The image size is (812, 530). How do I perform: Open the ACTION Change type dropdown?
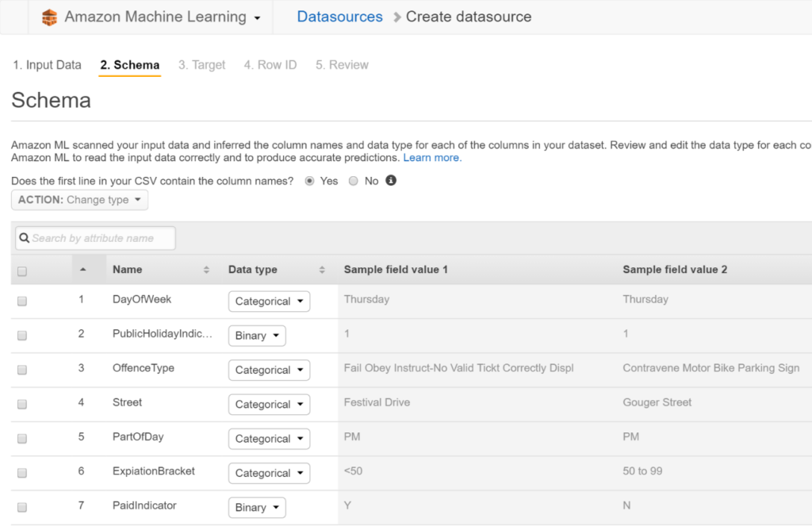(79, 199)
